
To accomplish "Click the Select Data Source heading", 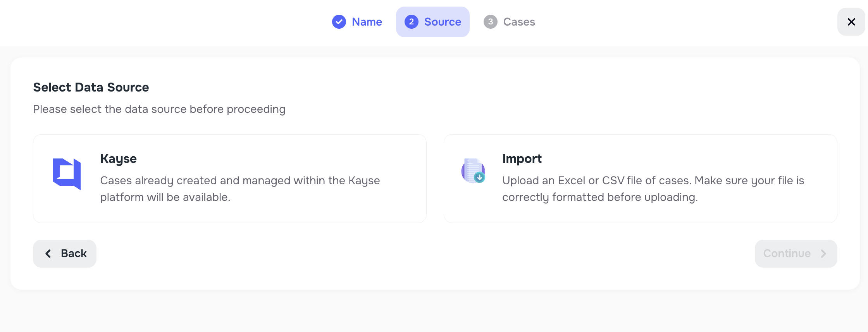I will click(91, 87).
